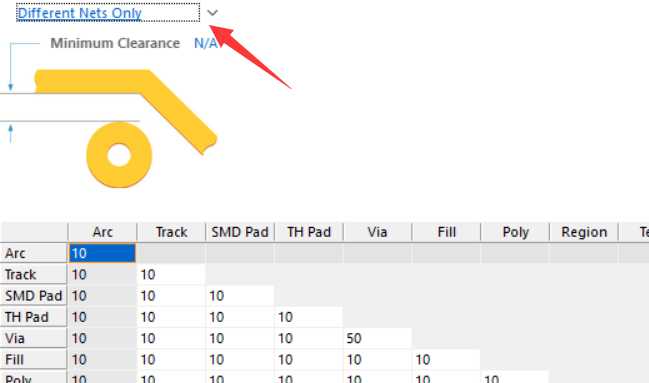The image size is (649, 383).
Task: Click the Minimum Clearance N/A value
Action: [205, 43]
